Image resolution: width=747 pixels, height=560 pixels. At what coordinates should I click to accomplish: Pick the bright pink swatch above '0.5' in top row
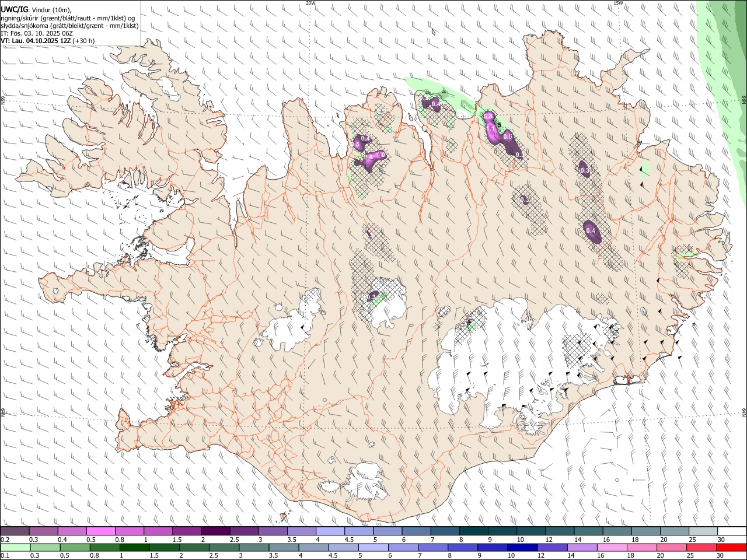100,531
